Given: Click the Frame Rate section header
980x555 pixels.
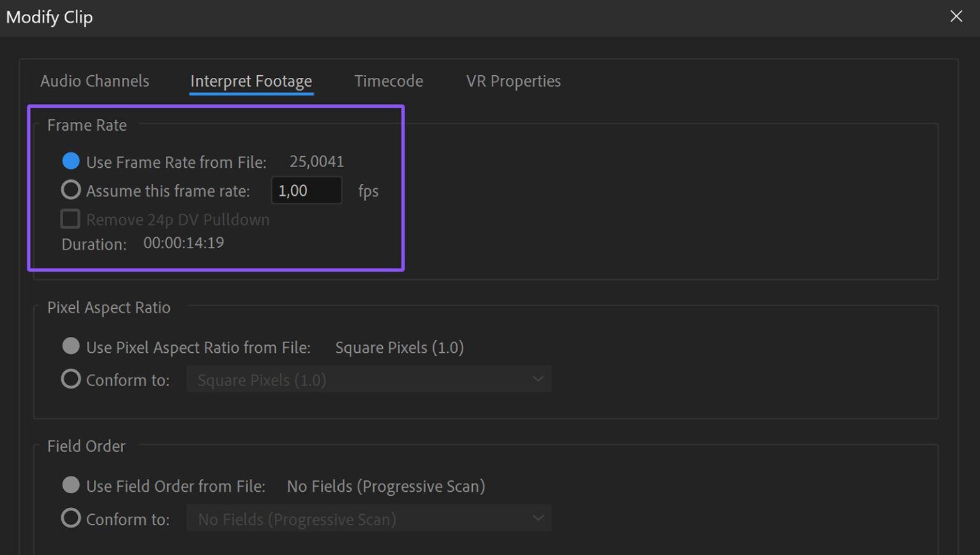Looking at the screenshot, I should coord(87,125).
